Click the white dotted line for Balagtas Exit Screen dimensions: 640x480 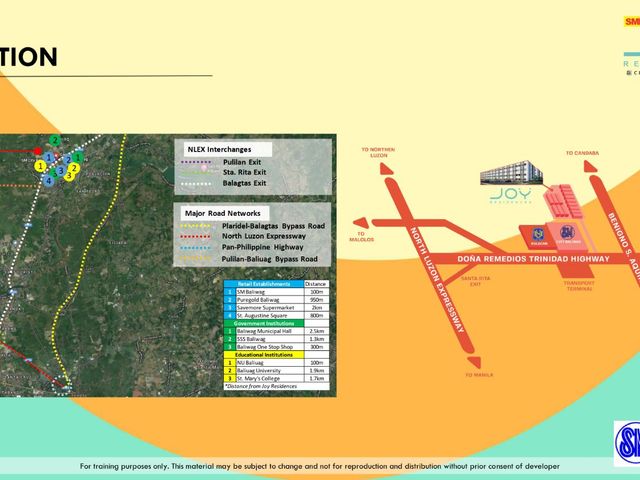click(196, 184)
